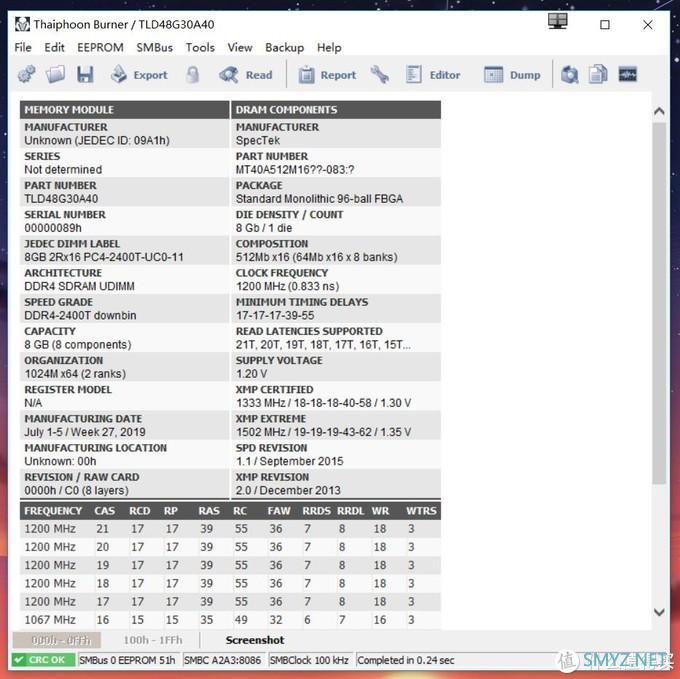
Task: Click manufacturing date July 1-5 / Week 27, 2019
Action: tap(85, 432)
